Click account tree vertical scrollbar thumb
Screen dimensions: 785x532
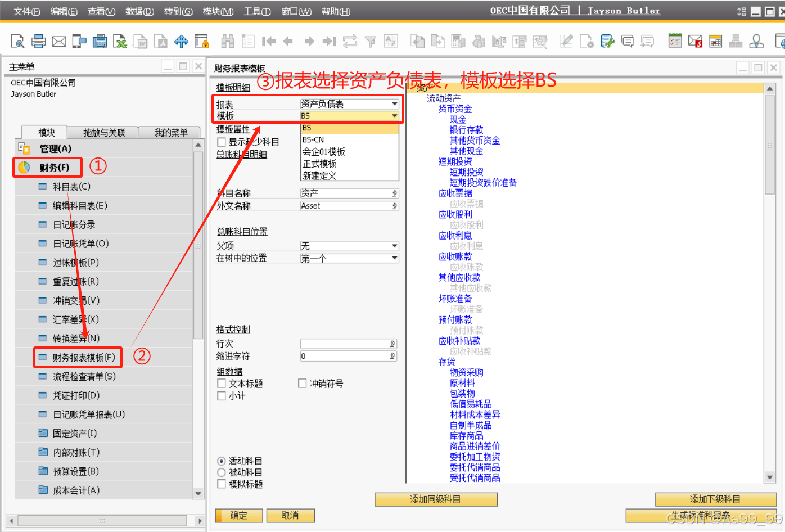tap(770, 145)
